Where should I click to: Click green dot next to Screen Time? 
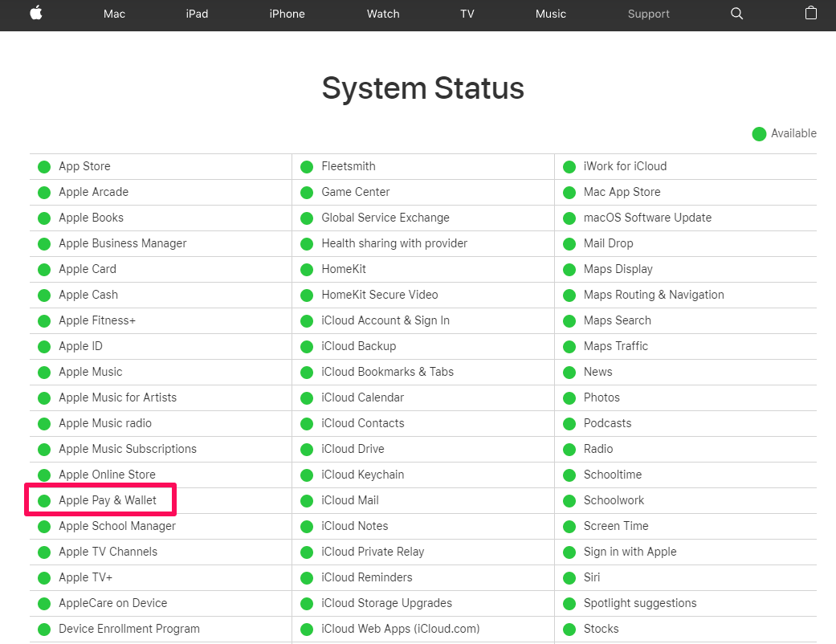click(x=569, y=527)
